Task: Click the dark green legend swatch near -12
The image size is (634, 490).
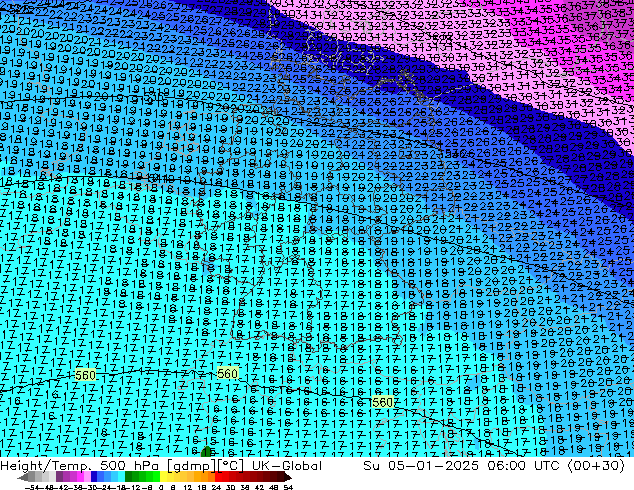Action: point(129,477)
